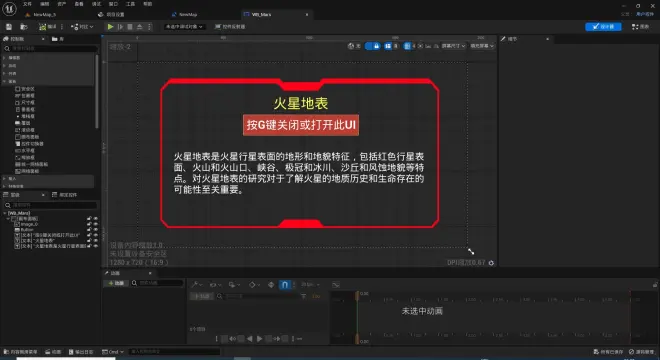Image resolution: width=660 pixels, height=360 pixels.
Task: Select the Safe Zone widget in Palette
Action: pyautogui.click(x=25, y=89)
